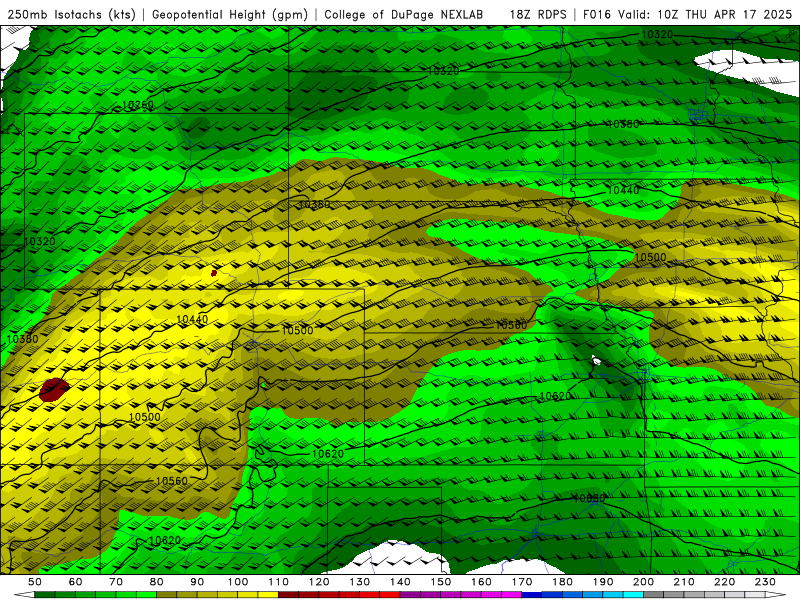The width and height of the screenshot is (800, 600).
Task: Click the '250mb Isotachs (kts)' title text
Action: tap(71, 15)
